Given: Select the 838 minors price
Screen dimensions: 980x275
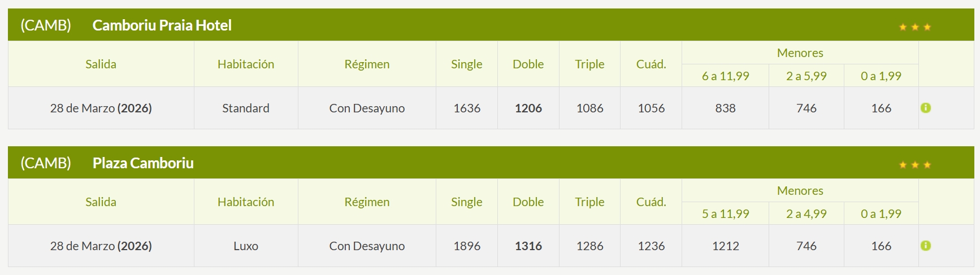Looking at the screenshot, I should (725, 108).
